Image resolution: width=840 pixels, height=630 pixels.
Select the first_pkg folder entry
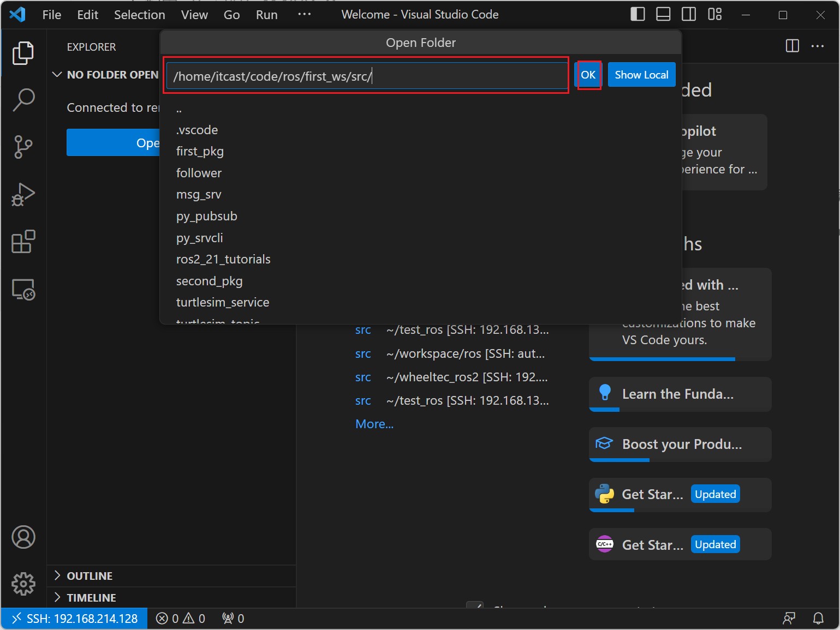[x=420, y=152]
